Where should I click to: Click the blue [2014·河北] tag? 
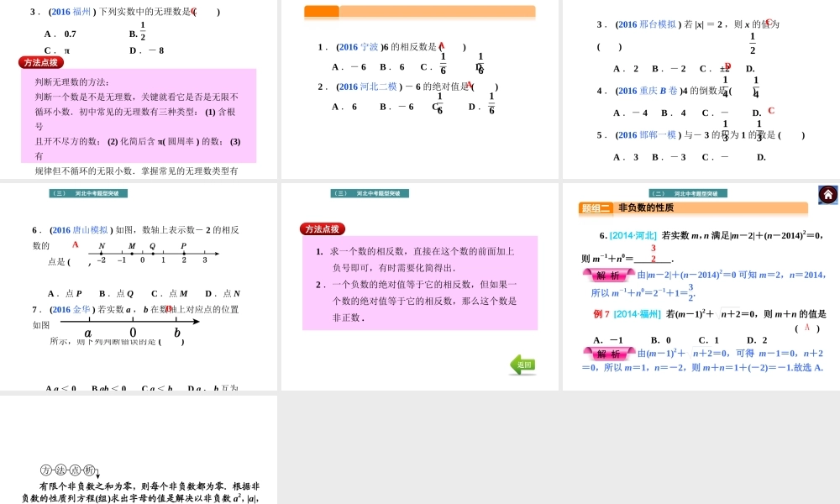pyautogui.click(x=633, y=236)
